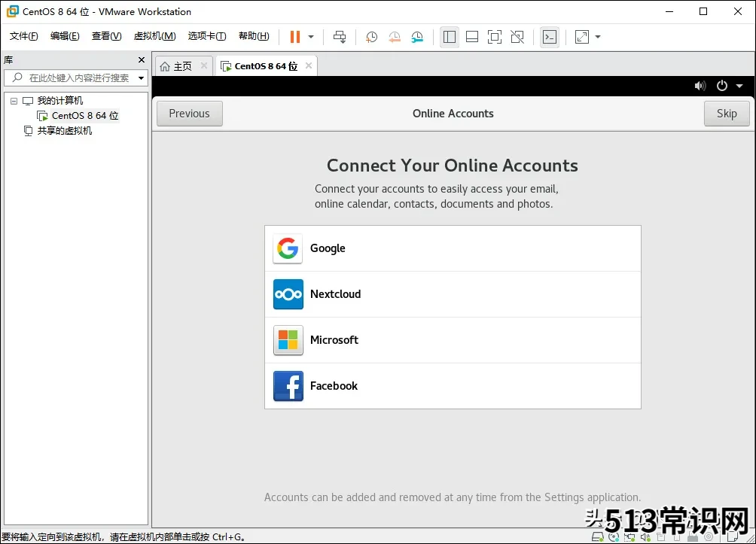756x544 pixels.
Task: Choose the Facebook account option
Action: click(x=453, y=386)
